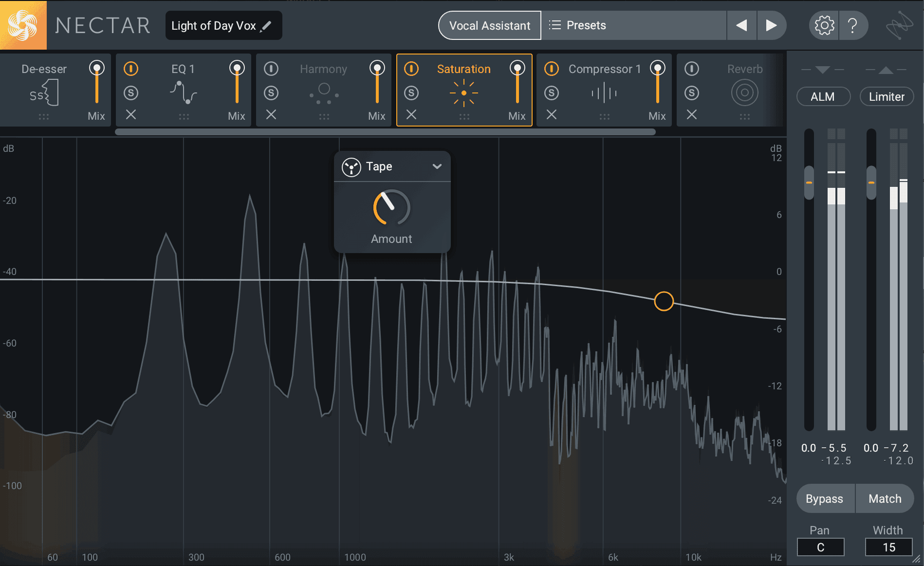Load the next preset
The height and width of the screenshot is (566, 924).
tap(771, 25)
